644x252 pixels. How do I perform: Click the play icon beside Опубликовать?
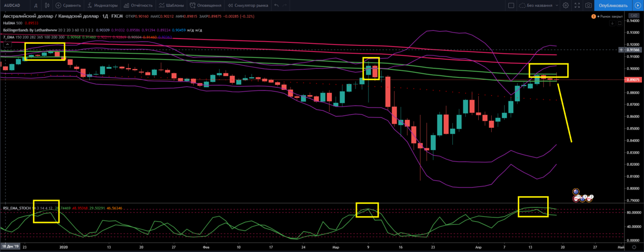click(638, 5)
